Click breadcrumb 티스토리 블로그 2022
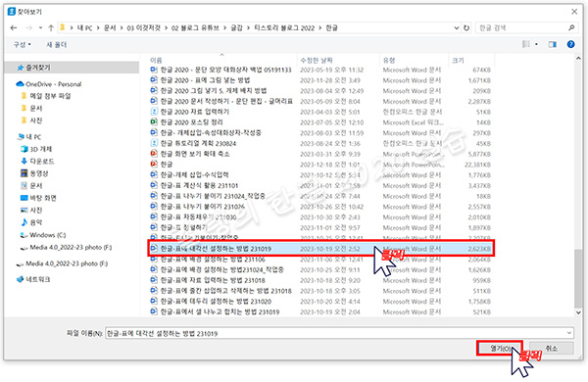The width and height of the screenshot is (588, 382). 284,27
